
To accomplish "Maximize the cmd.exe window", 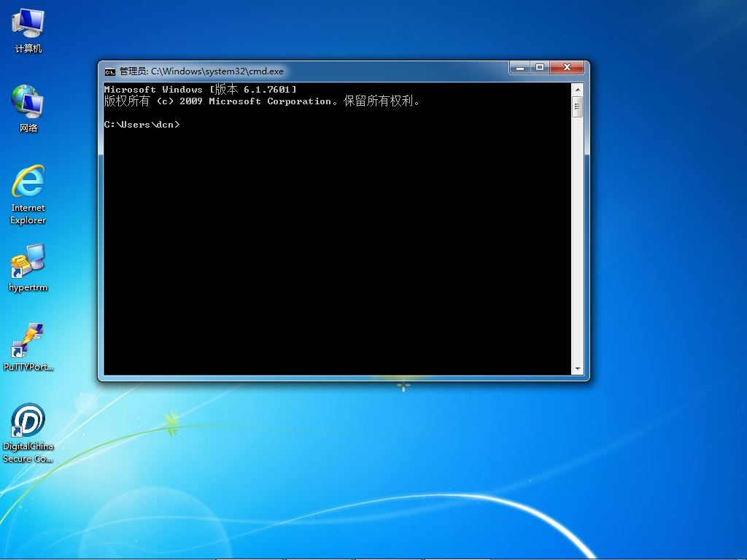I will [x=540, y=68].
